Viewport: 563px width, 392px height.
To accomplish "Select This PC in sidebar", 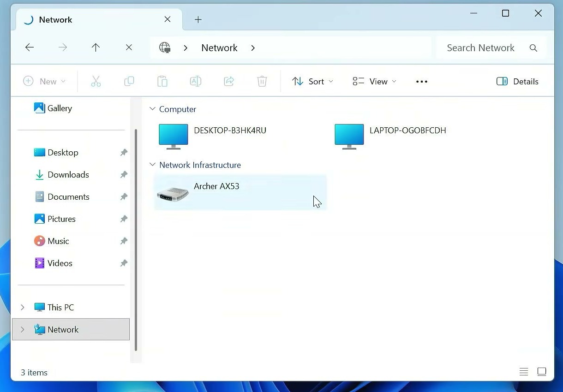I will tap(54, 307).
